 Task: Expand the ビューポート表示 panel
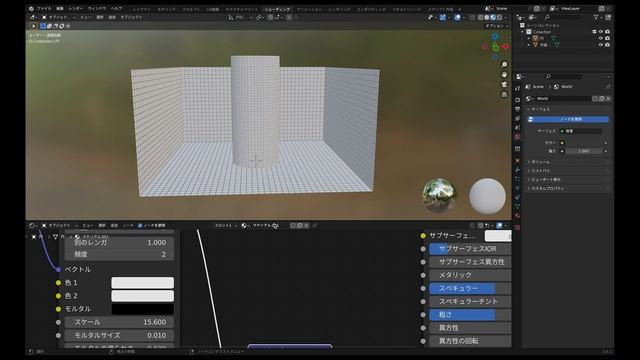point(568,180)
